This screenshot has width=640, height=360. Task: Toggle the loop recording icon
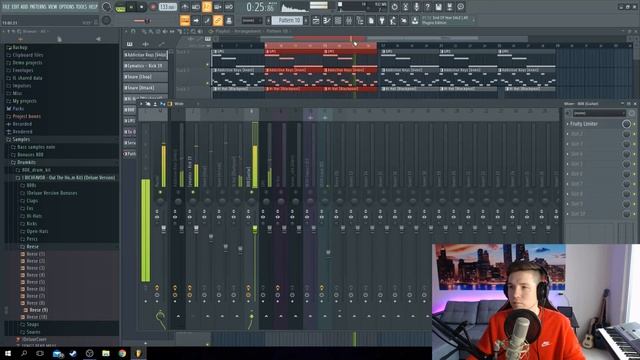click(x=229, y=7)
